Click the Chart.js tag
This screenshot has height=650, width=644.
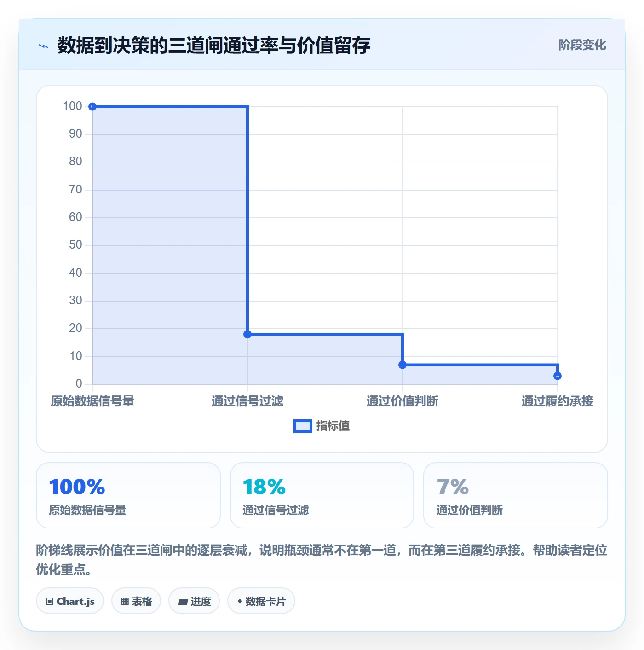click(70, 601)
